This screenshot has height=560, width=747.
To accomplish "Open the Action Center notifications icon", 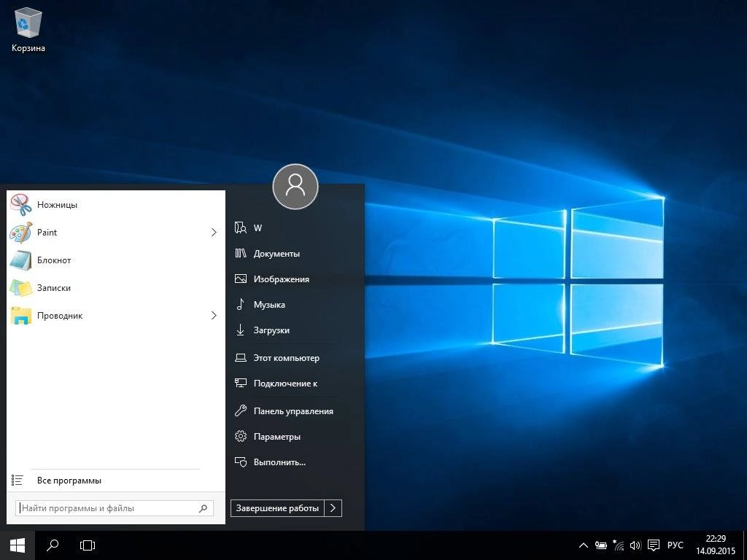I will (654, 545).
